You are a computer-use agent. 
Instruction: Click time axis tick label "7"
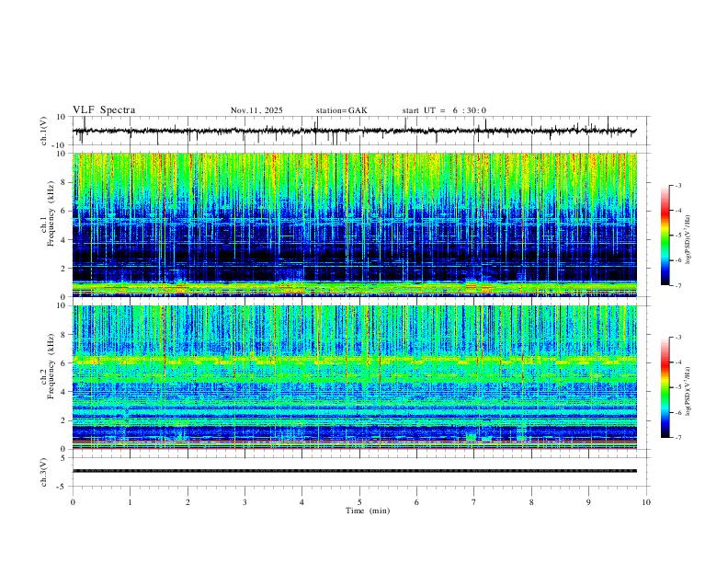(474, 502)
